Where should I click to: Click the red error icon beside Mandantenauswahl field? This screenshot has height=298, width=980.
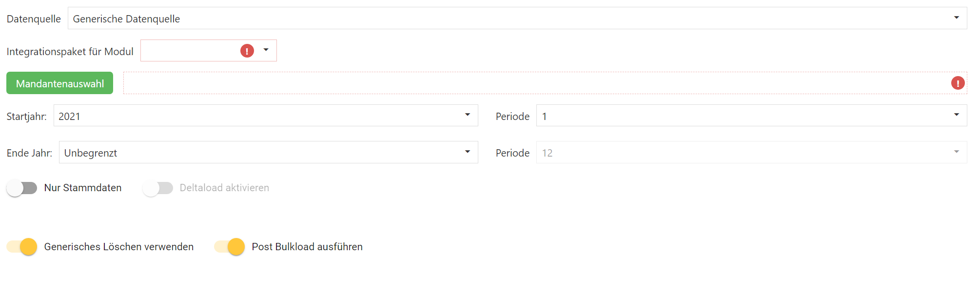pyautogui.click(x=958, y=83)
